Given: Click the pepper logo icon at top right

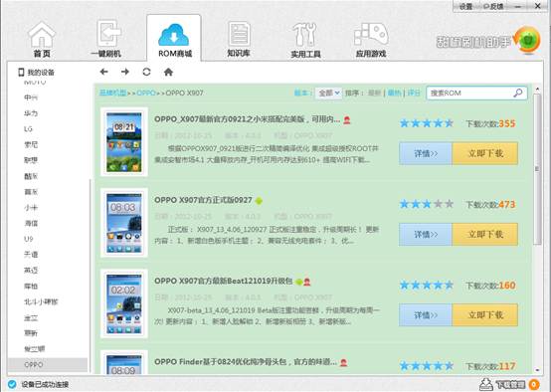Looking at the screenshot, I should coord(527,40).
